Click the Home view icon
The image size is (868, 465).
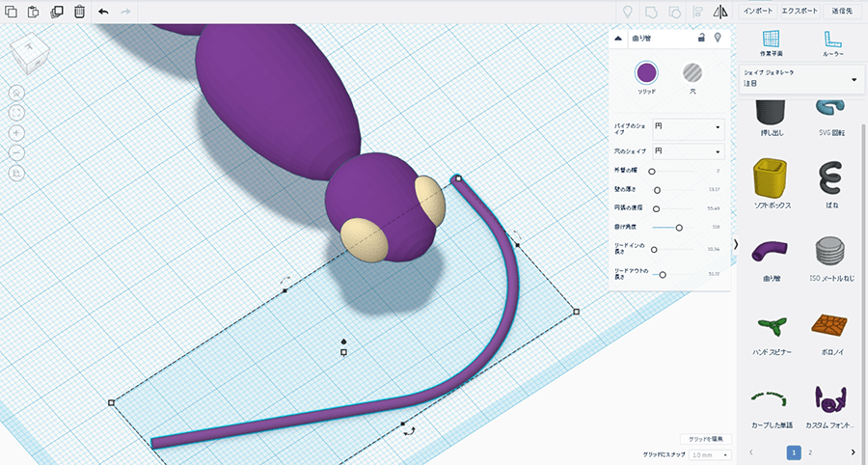(x=17, y=93)
